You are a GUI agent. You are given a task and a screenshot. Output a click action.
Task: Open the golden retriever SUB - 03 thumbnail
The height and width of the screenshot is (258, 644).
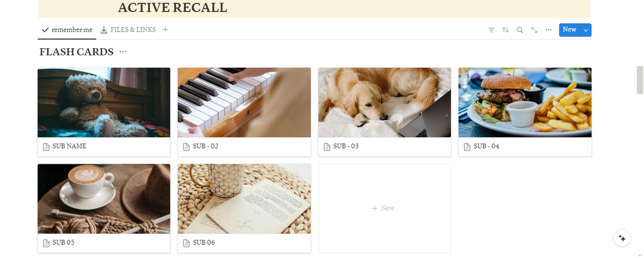click(x=384, y=103)
